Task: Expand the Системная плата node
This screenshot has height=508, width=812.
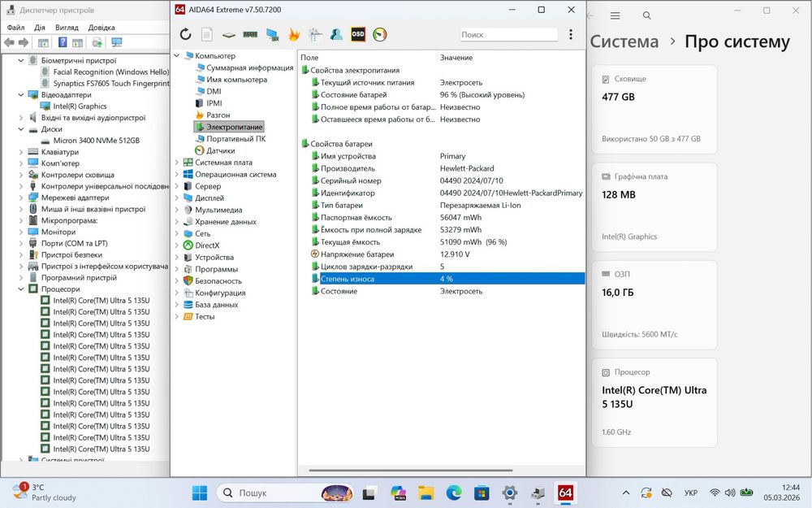Action: [176, 163]
